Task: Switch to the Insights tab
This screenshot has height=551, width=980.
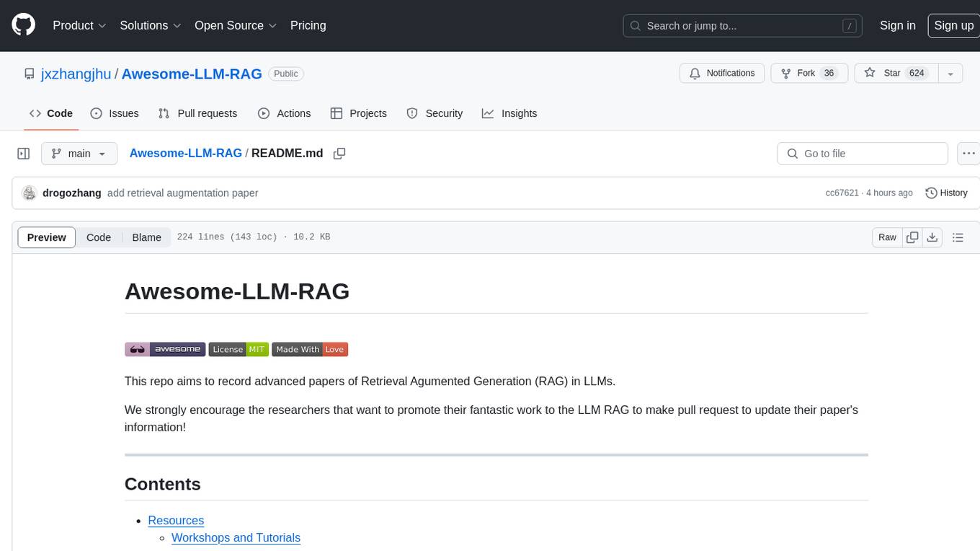Action: tap(509, 113)
